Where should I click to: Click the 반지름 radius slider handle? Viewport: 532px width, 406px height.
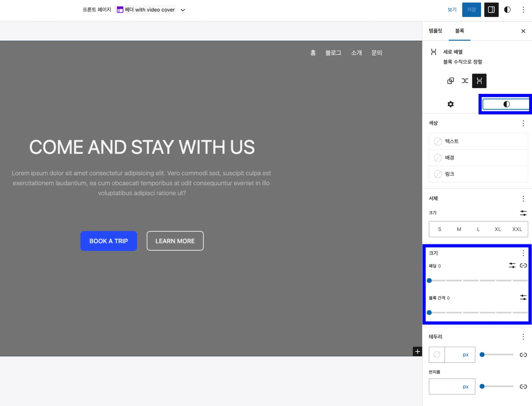pyautogui.click(x=482, y=387)
